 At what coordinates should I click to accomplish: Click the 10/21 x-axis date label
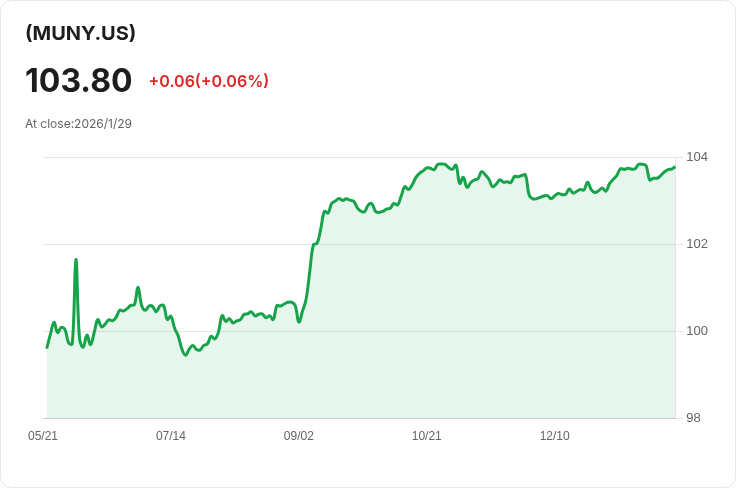pos(427,436)
